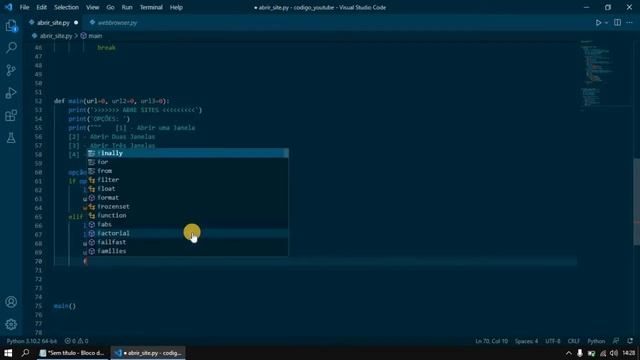Click the main breadcrumb symbol
Screen dimensions: 640x360
95,36
